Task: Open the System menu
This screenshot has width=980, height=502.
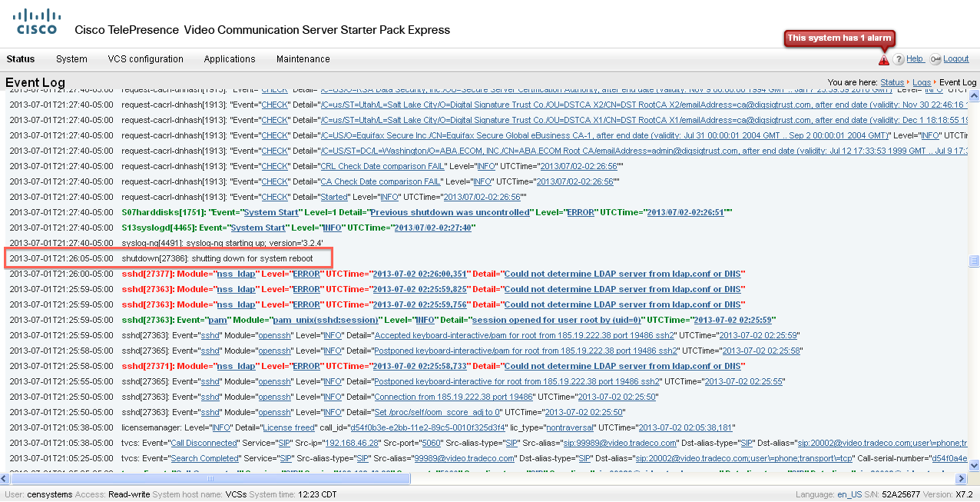Action: coord(71,59)
